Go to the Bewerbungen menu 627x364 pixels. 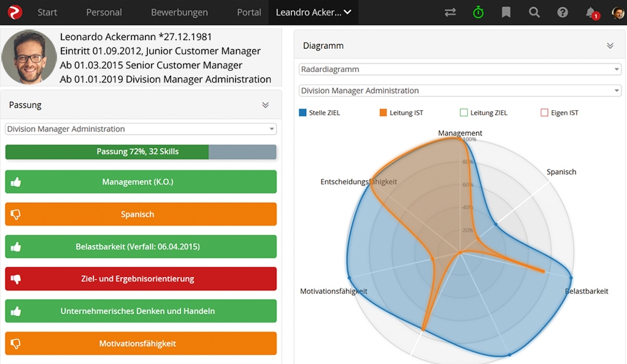[x=179, y=13]
